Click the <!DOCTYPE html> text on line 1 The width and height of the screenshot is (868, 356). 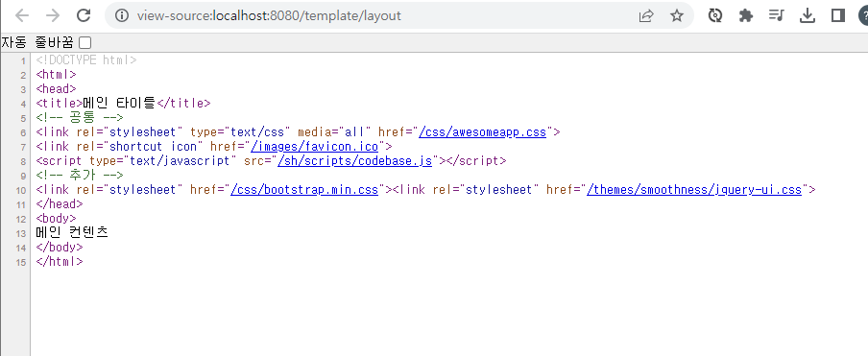point(86,60)
